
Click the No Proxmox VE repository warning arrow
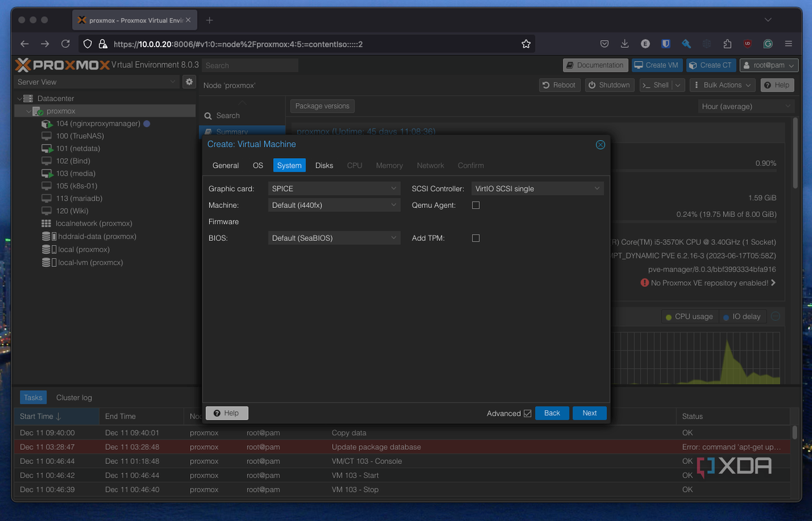click(x=773, y=283)
